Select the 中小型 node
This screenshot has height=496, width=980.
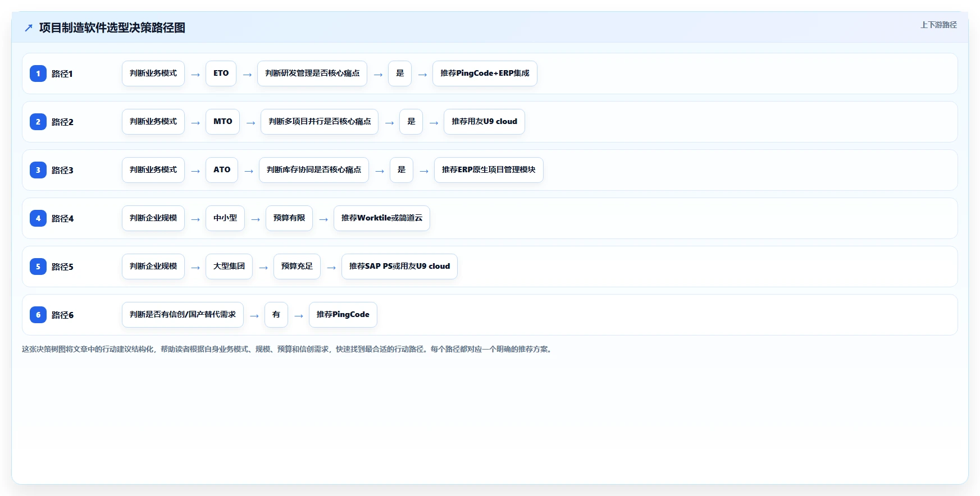point(225,218)
